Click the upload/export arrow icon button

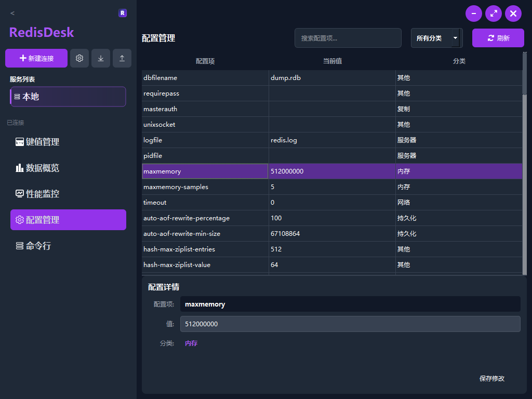(122, 58)
